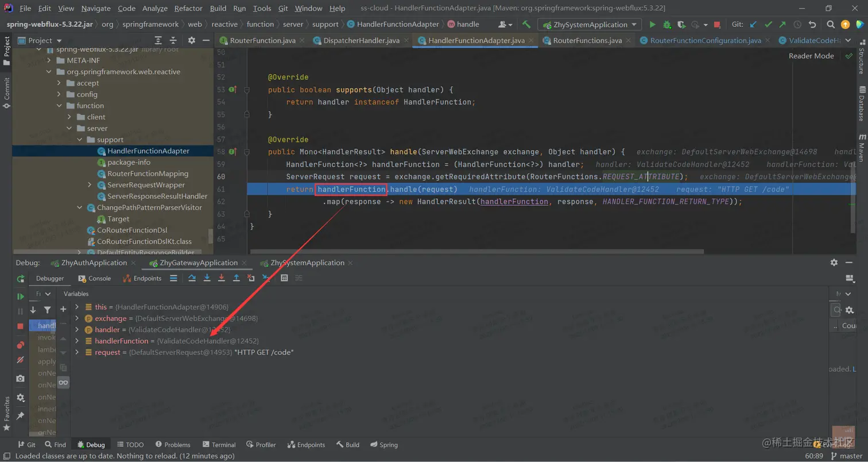The width and height of the screenshot is (868, 462).
Task: Toggle the Reader Mode indicator
Action: [x=811, y=56]
